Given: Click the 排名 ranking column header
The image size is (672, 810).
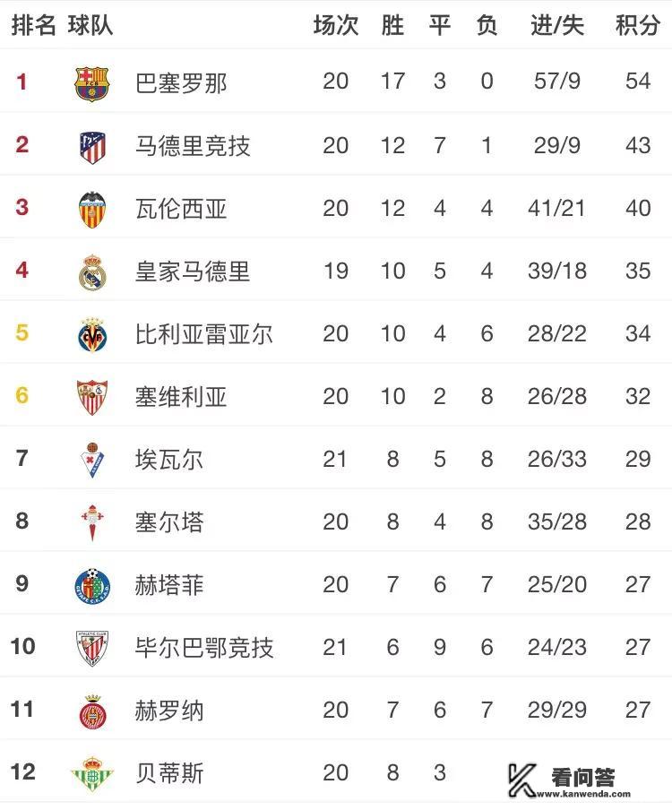Looking at the screenshot, I should (x=33, y=25).
